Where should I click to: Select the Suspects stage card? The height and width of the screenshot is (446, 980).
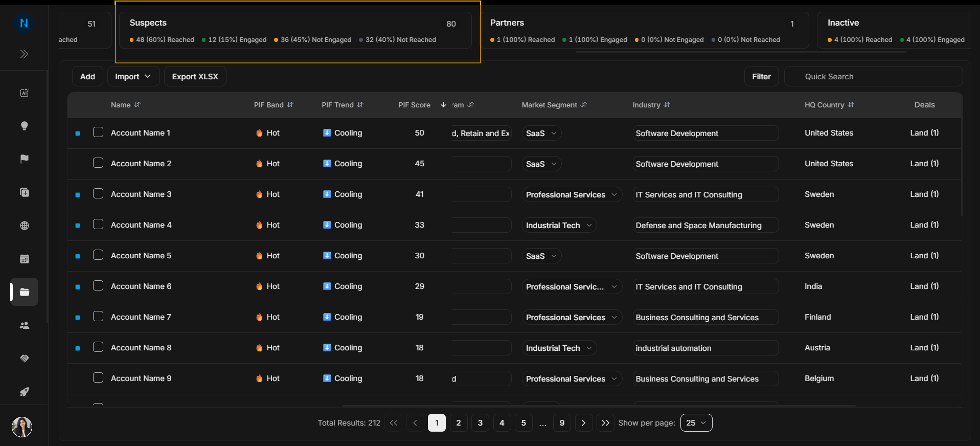(x=295, y=31)
